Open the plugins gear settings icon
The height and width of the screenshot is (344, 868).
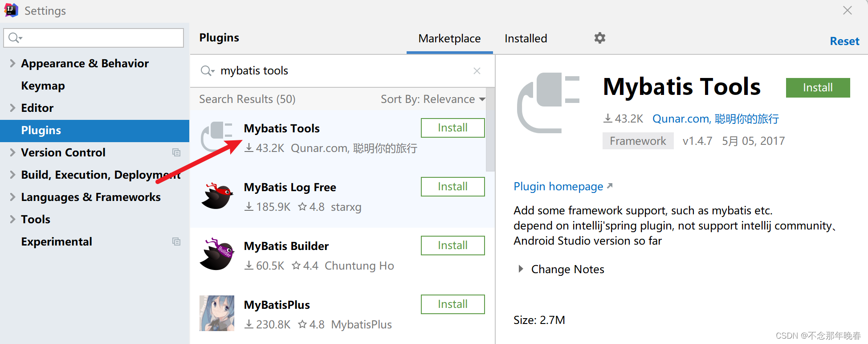point(600,38)
